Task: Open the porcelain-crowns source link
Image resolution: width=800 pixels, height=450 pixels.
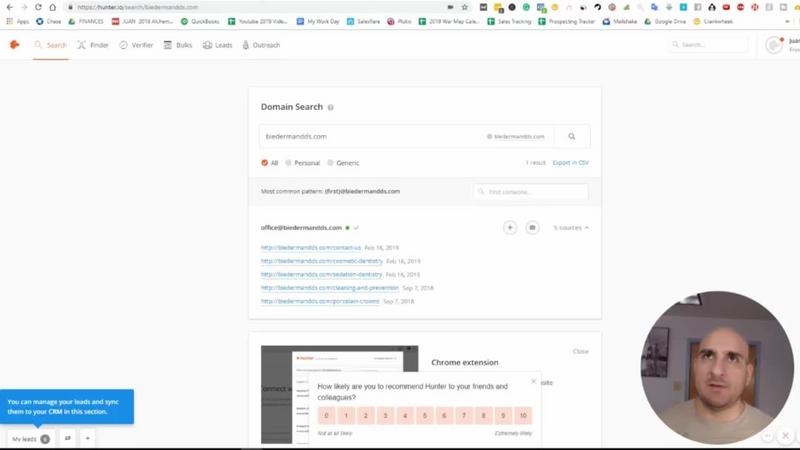Action: click(320, 301)
